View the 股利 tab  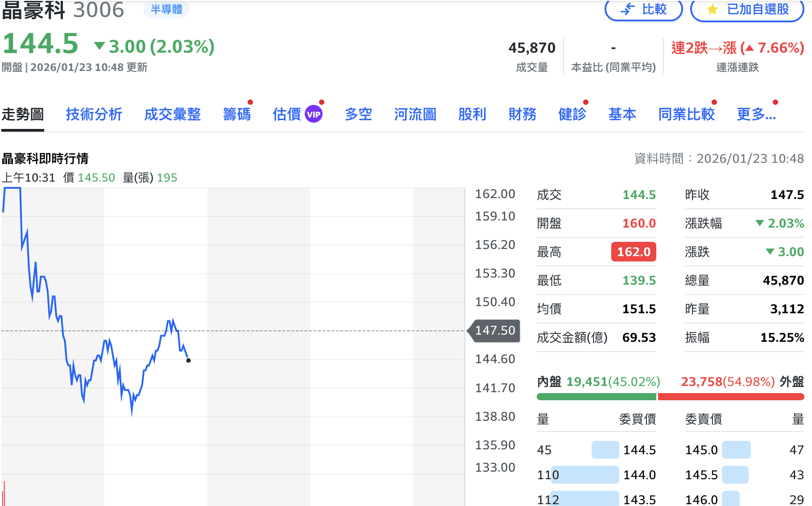[x=472, y=114]
